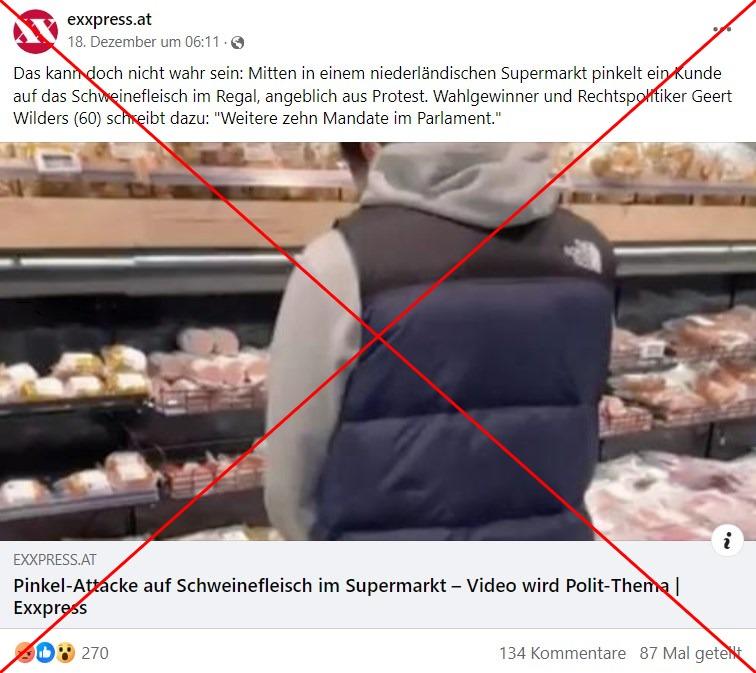Open the Pinkel-Attacke article headline link
Viewport: 756px width, 673px height.
[x=346, y=596]
